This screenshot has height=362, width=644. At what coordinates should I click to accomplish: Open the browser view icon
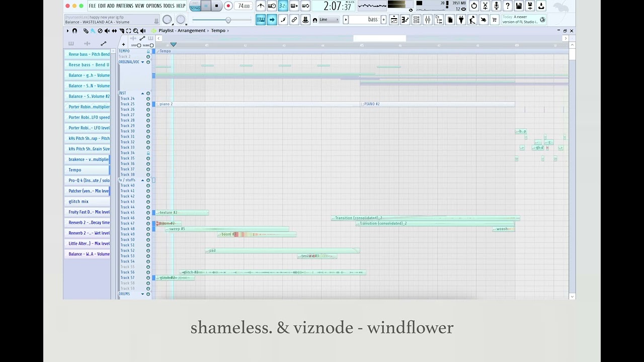(439, 20)
